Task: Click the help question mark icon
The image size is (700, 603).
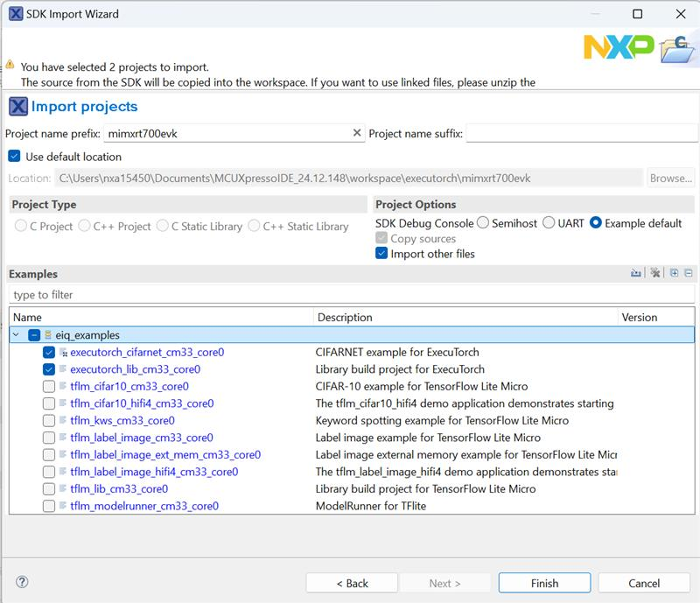Action: click(x=23, y=582)
